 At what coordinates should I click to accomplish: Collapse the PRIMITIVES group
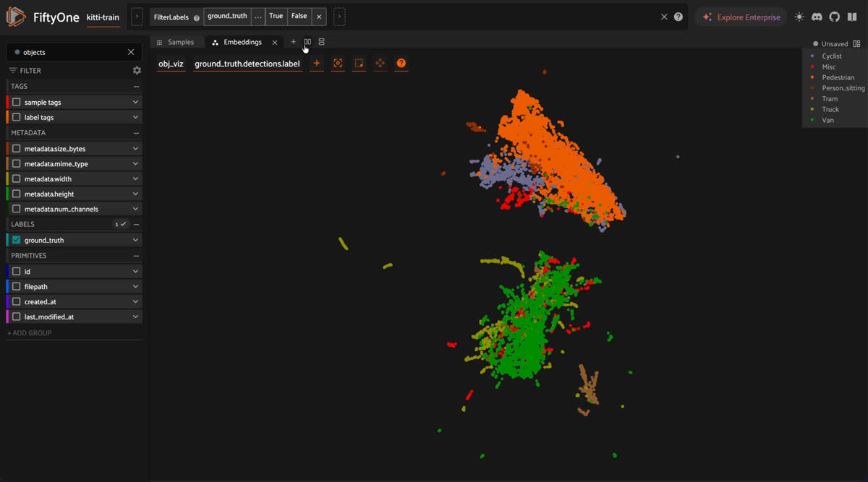coord(136,255)
